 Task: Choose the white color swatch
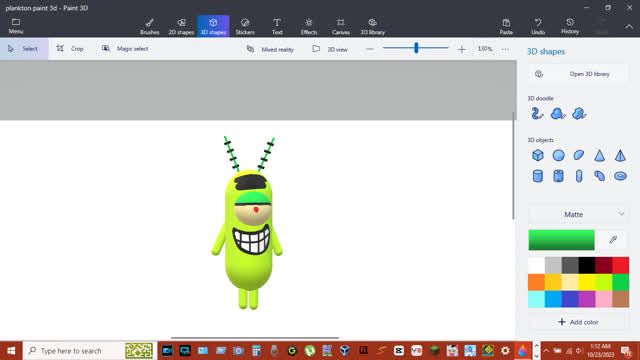pos(536,265)
